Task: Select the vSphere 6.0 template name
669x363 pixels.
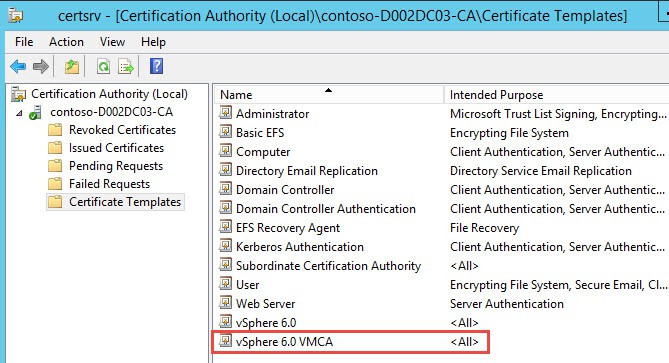Action: click(x=266, y=323)
